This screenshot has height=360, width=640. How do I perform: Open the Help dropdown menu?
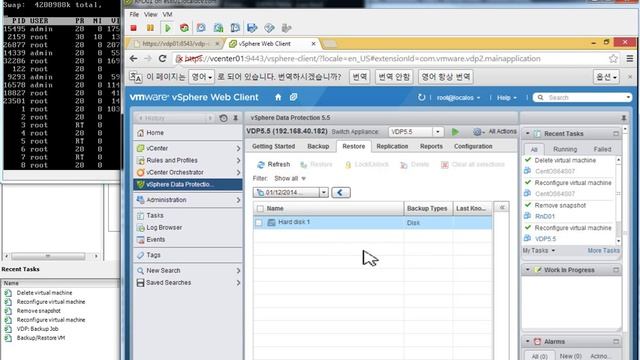[507, 98]
